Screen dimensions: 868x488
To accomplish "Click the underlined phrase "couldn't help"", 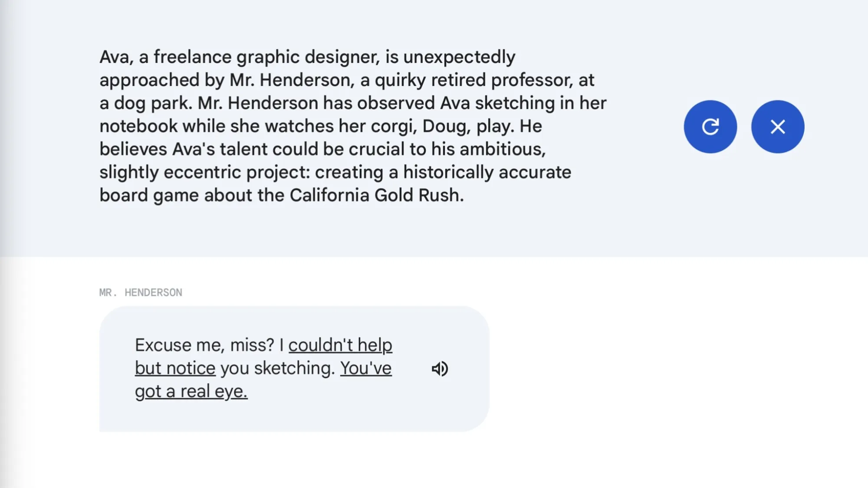I will tap(340, 345).
